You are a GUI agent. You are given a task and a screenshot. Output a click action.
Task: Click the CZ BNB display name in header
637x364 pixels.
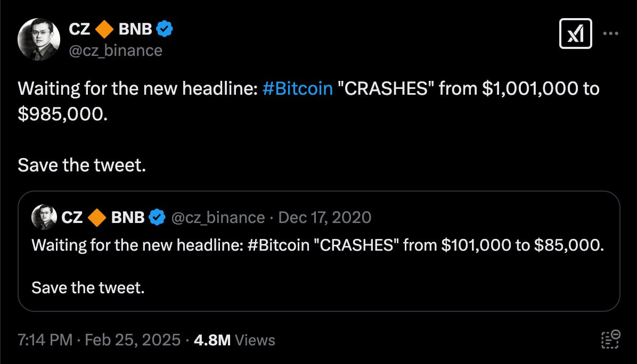[x=110, y=29]
